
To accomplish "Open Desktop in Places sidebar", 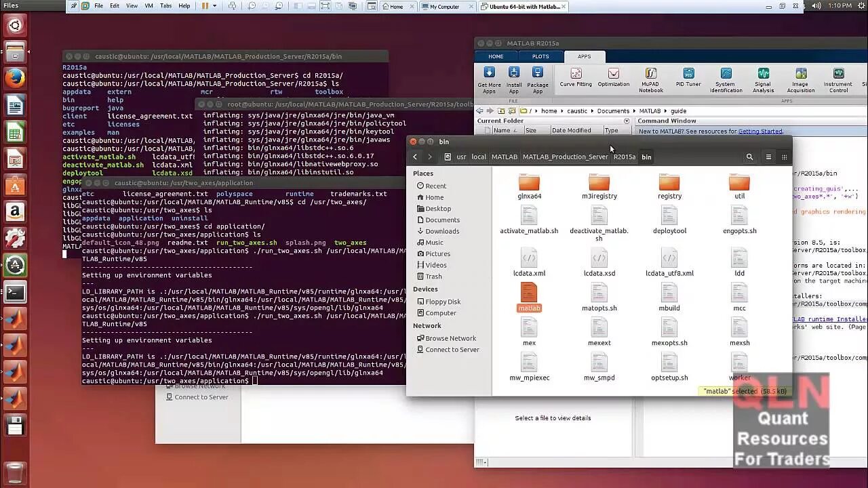I will pyautogui.click(x=434, y=209).
